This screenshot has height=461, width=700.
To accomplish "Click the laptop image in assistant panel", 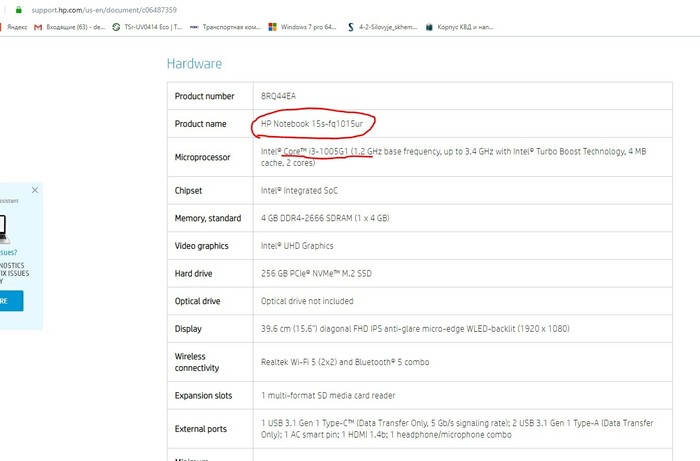I will [3, 228].
